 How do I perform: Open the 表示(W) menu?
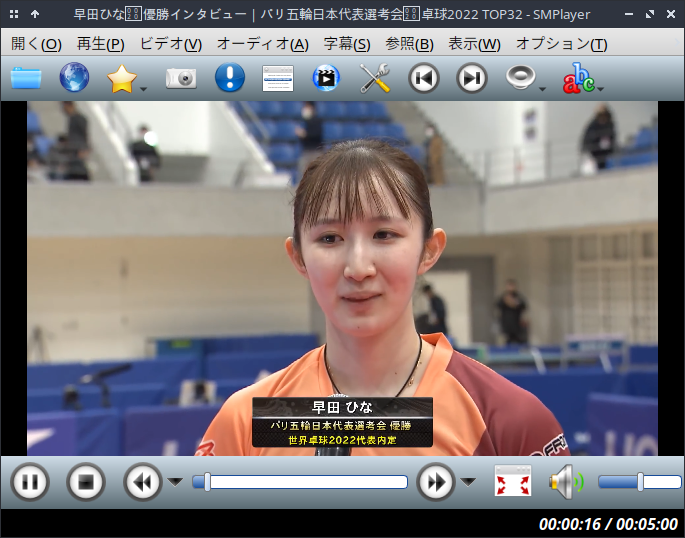(x=474, y=44)
